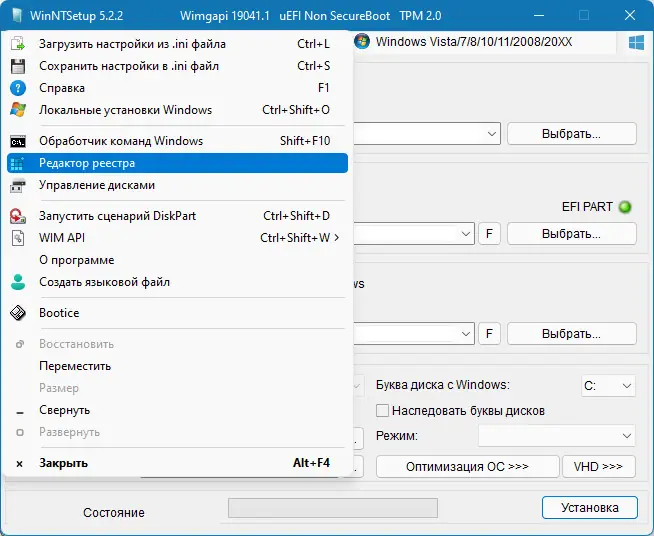Click the X icon beside Закрыть
Viewport: 654px width, 536px height.
[19, 463]
